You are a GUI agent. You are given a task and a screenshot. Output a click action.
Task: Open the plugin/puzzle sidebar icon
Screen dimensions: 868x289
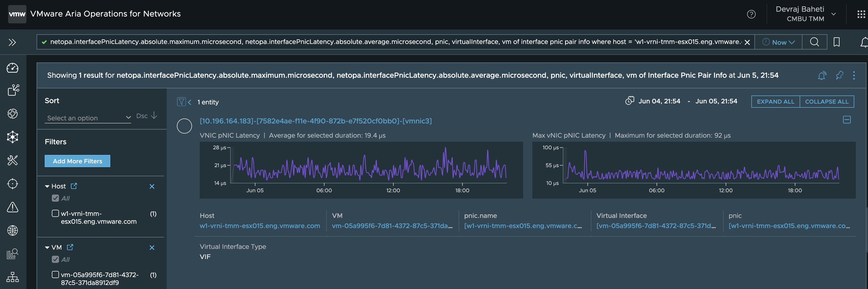coord(13,90)
